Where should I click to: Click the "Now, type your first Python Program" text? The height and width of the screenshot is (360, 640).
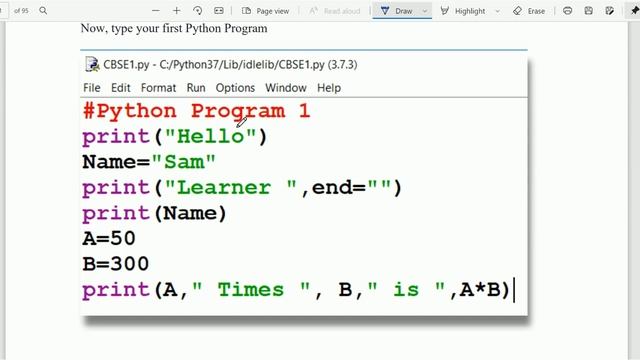[174, 29]
